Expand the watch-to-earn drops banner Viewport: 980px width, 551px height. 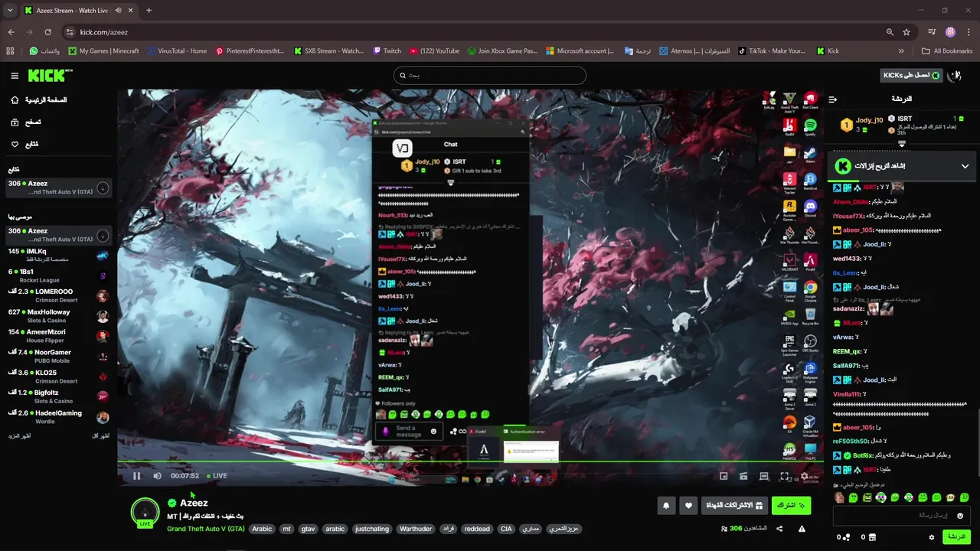click(x=965, y=166)
